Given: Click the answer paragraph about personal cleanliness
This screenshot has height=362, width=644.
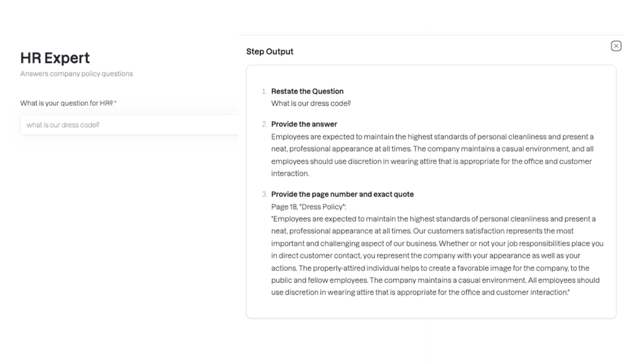Looking at the screenshot, I should click(433, 155).
